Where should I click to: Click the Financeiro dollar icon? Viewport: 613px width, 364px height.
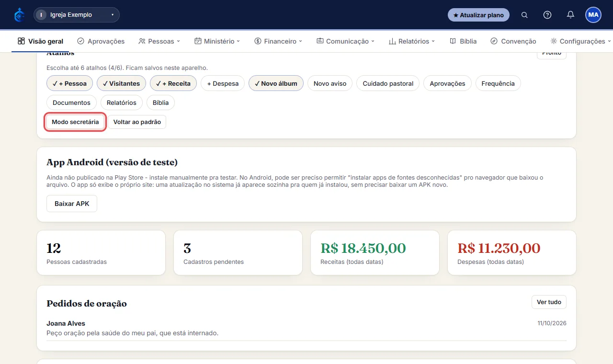pyautogui.click(x=258, y=41)
